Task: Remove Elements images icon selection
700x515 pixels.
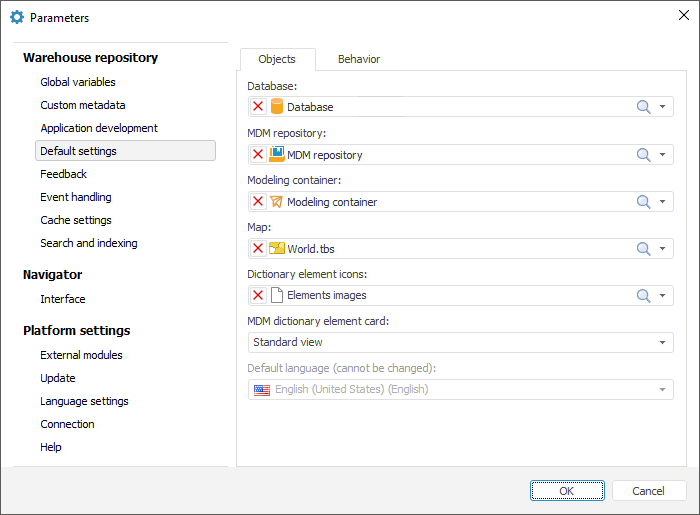Action: tap(258, 296)
